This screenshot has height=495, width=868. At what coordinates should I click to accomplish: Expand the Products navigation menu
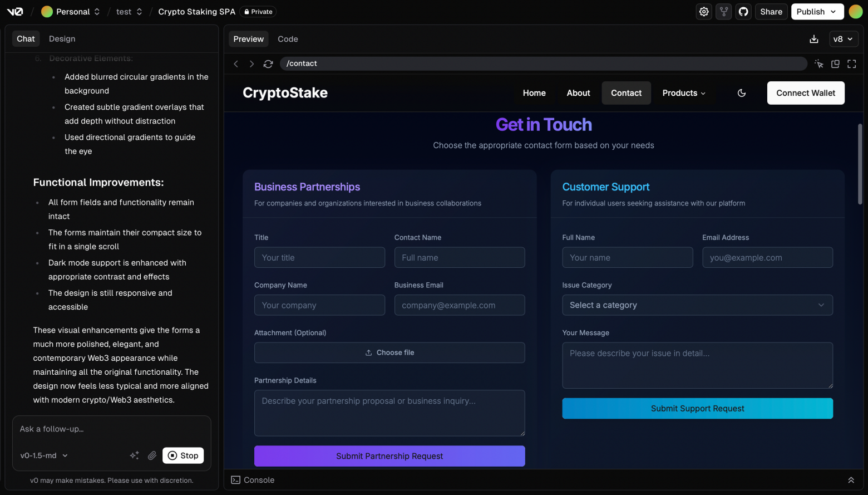click(683, 93)
